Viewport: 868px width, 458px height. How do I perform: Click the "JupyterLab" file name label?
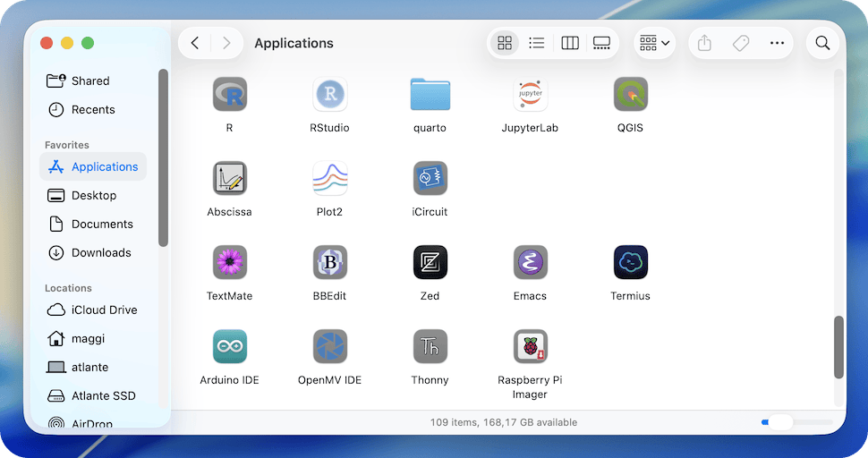click(x=530, y=128)
